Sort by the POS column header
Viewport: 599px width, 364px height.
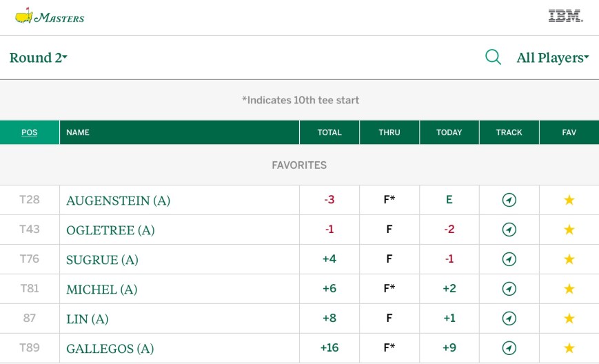[30, 132]
